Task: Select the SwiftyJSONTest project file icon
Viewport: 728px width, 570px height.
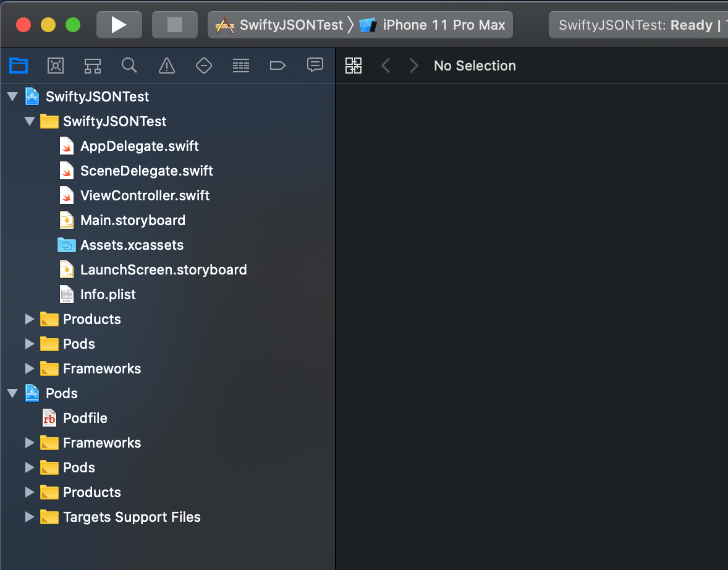Action: [32, 96]
